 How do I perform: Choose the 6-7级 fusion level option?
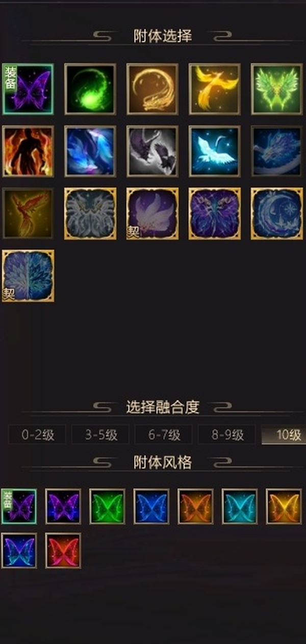[164, 435]
